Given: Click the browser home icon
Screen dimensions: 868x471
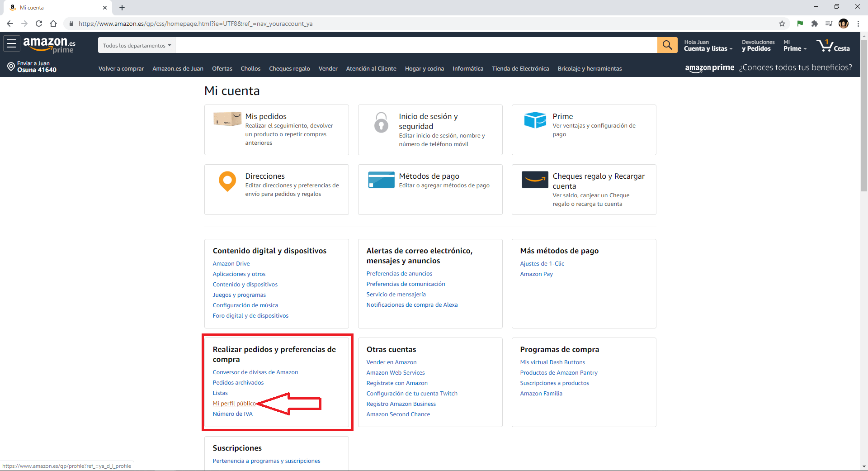Looking at the screenshot, I should [x=53, y=24].
